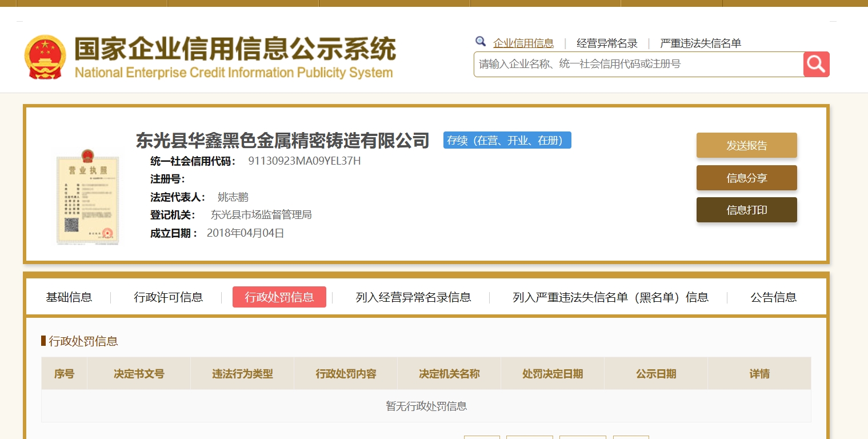Switch to the 基础信息 tab
Image resolution: width=868 pixels, height=439 pixels.
[69, 297]
